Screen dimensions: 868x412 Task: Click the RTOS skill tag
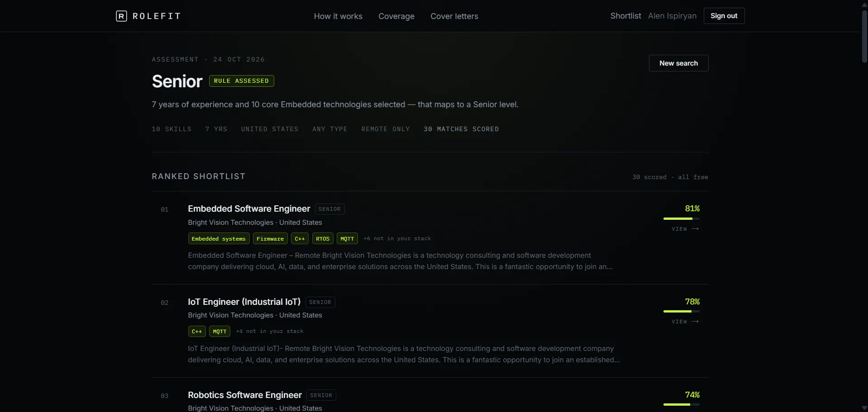(x=323, y=239)
